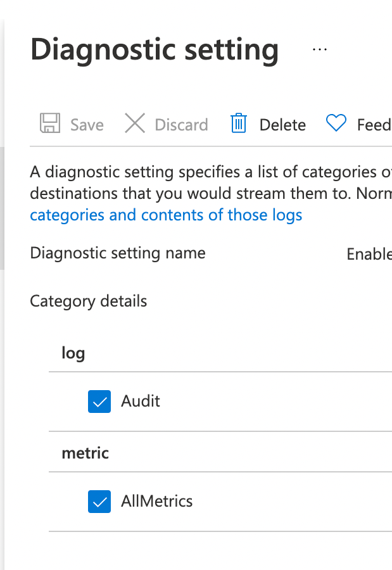Open the ellipsis menu beside the title

click(x=320, y=49)
